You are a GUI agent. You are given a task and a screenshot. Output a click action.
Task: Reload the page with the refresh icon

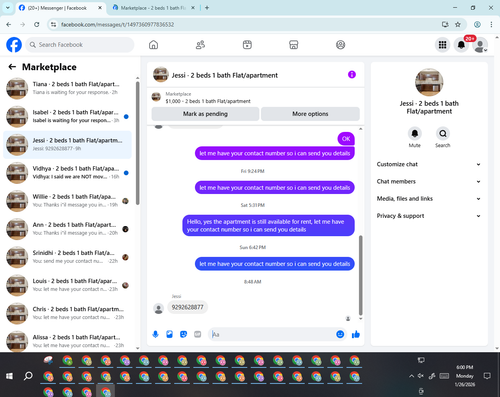(37, 24)
